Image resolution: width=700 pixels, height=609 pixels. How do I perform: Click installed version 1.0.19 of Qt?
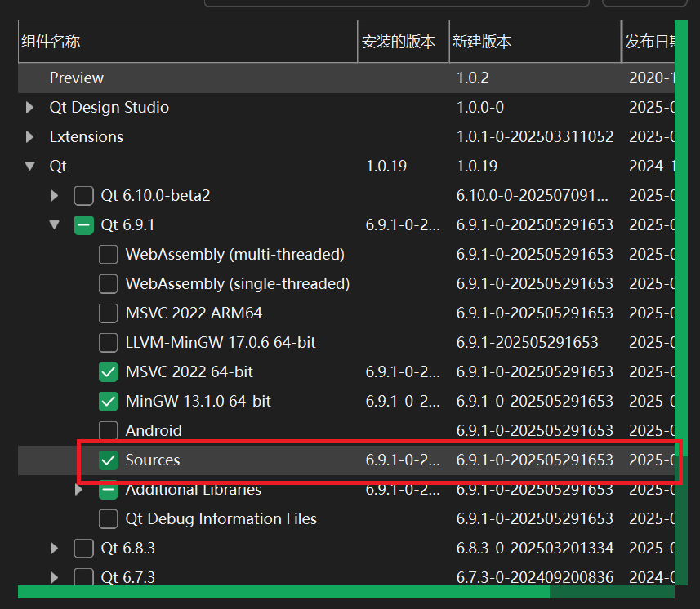pos(386,167)
